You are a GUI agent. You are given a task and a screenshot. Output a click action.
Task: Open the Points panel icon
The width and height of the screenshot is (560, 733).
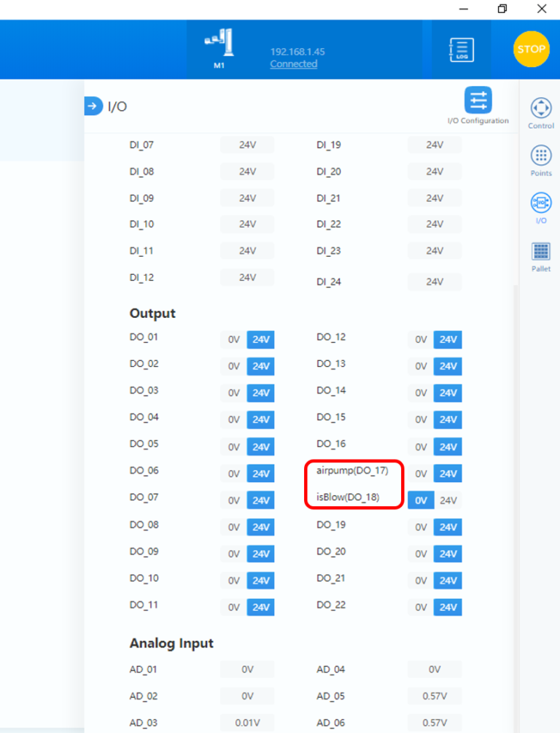[541, 156]
